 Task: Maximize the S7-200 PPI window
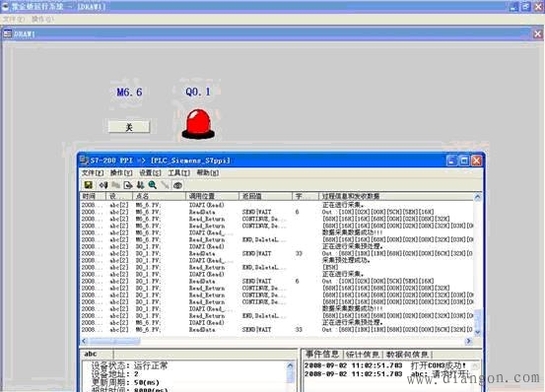464,161
